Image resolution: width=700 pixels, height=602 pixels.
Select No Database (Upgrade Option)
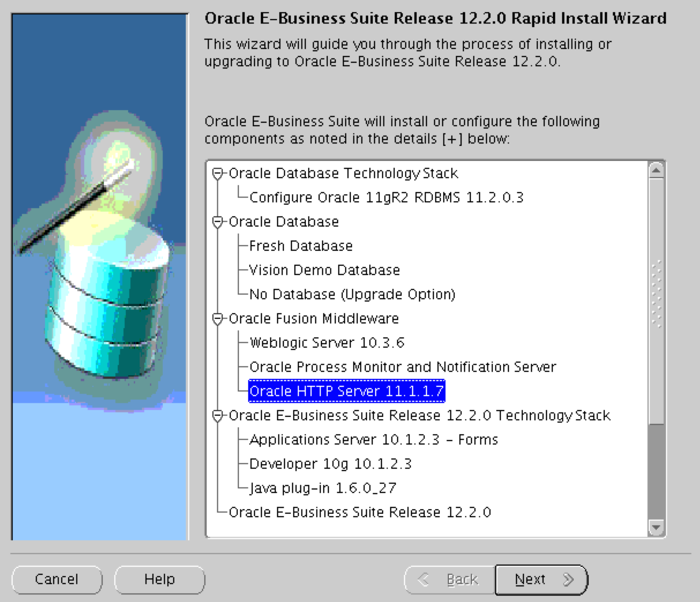(x=352, y=295)
